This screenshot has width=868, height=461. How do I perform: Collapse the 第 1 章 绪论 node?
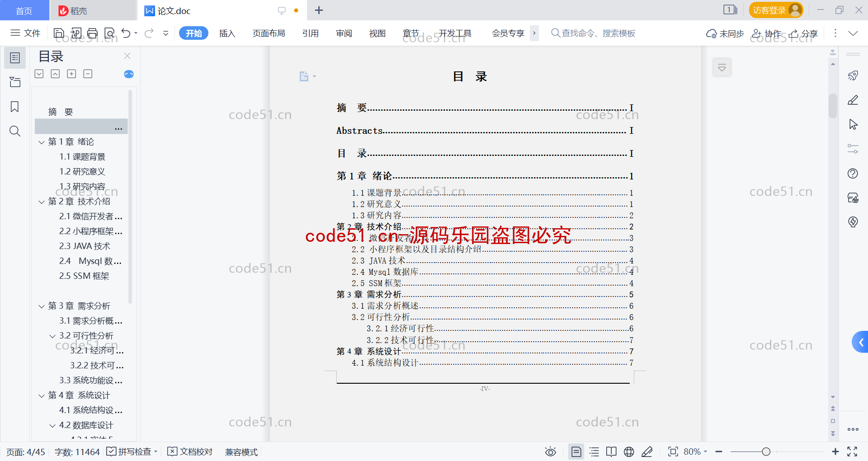coord(42,142)
